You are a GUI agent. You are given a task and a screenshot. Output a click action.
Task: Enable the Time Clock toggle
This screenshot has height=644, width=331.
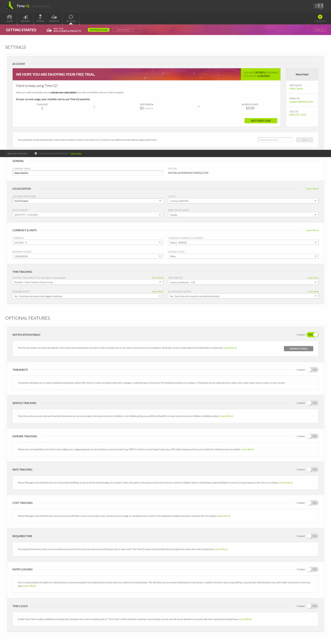coord(312,606)
